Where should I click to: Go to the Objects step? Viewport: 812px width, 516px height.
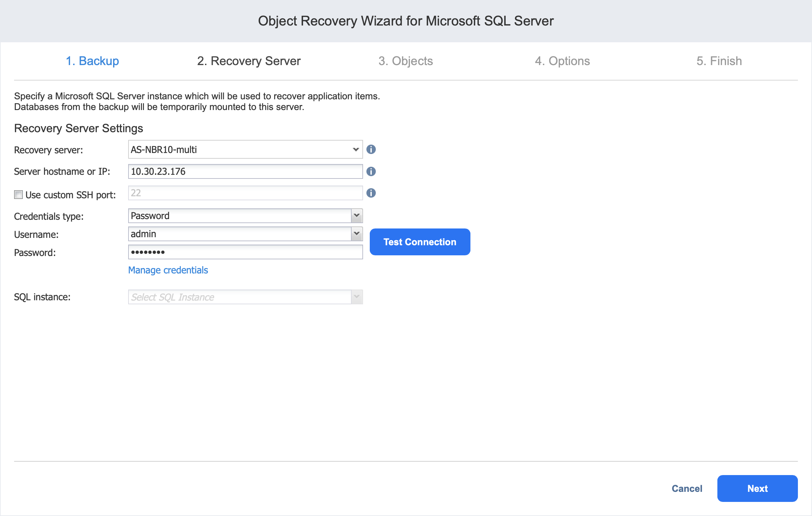tap(406, 61)
